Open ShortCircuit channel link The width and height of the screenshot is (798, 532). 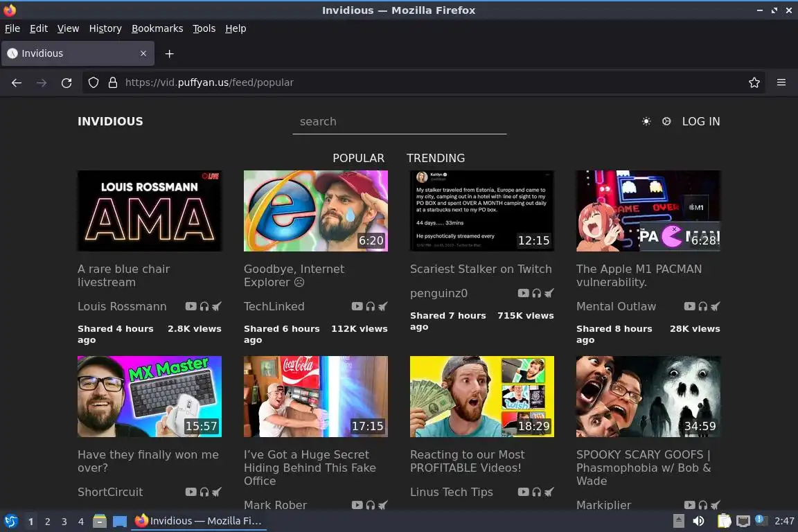pyautogui.click(x=110, y=493)
